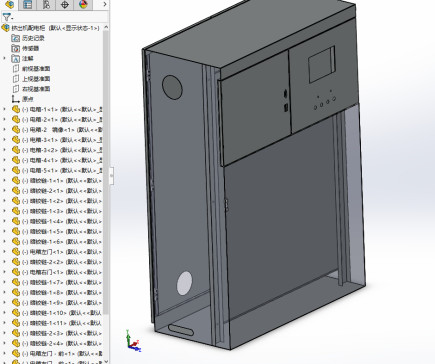Select the 暗铰链-1<11> part icon
The width and height of the screenshot is (435, 364).
coord(16,323)
